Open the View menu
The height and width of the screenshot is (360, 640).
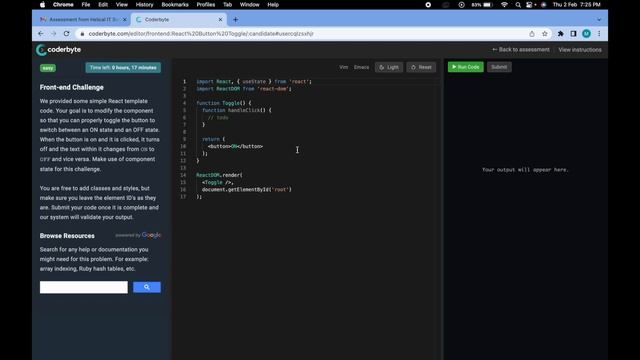pyautogui.click(x=122, y=5)
